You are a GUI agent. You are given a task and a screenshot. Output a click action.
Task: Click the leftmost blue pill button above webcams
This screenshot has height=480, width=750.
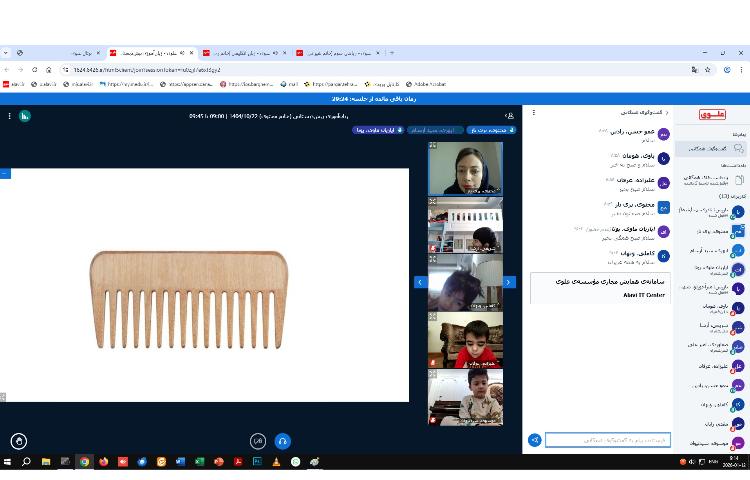(x=377, y=130)
